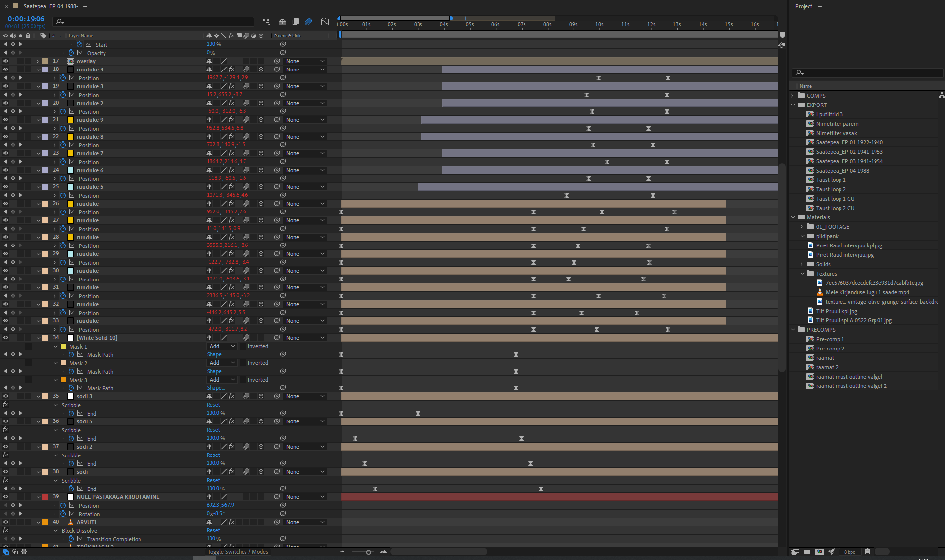Click the composition mini-flowchart icon
Screen dimensions: 945x560
[x=266, y=22]
